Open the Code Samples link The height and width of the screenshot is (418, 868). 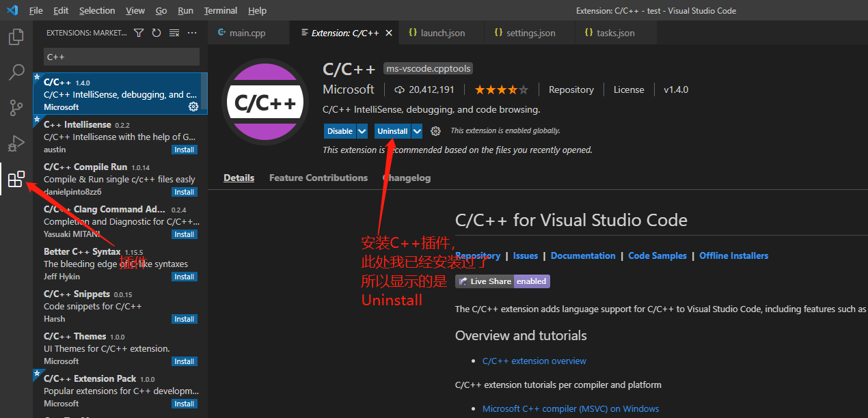[657, 255]
